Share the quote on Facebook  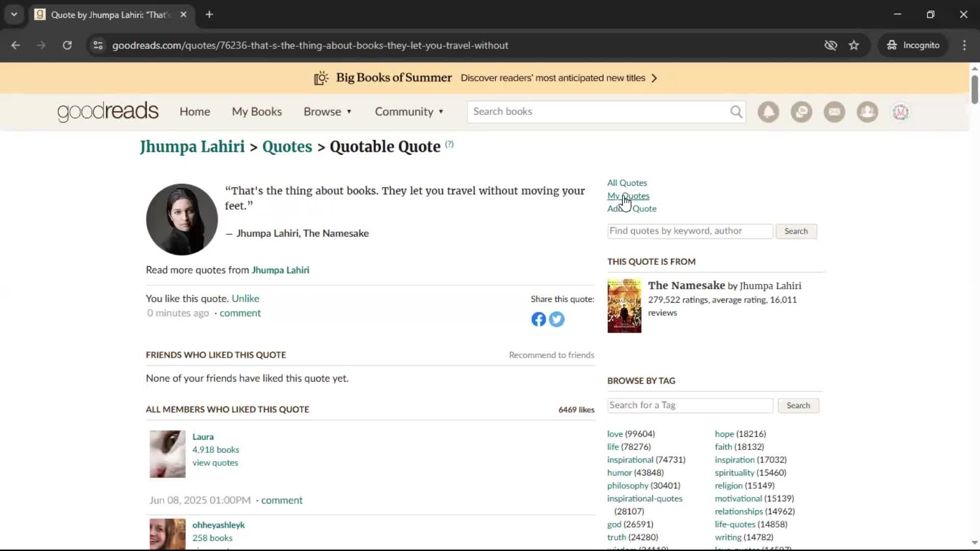[538, 319]
